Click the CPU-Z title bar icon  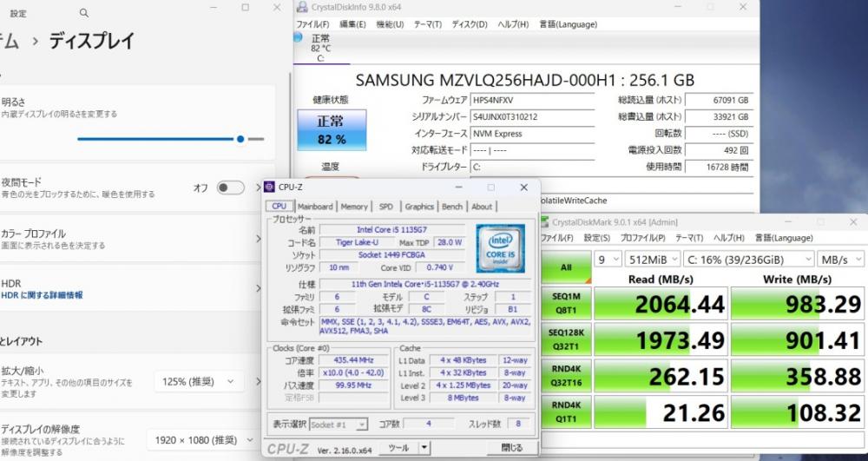pyautogui.click(x=270, y=187)
